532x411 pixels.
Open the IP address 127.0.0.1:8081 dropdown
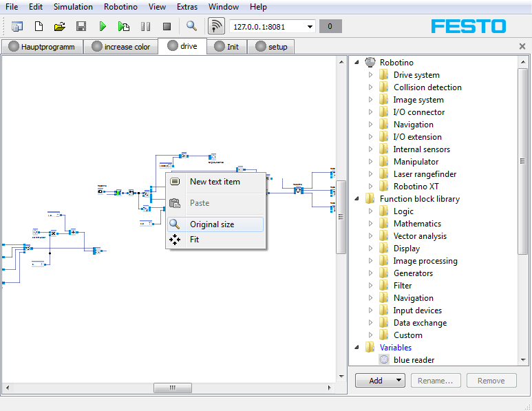pos(310,27)
